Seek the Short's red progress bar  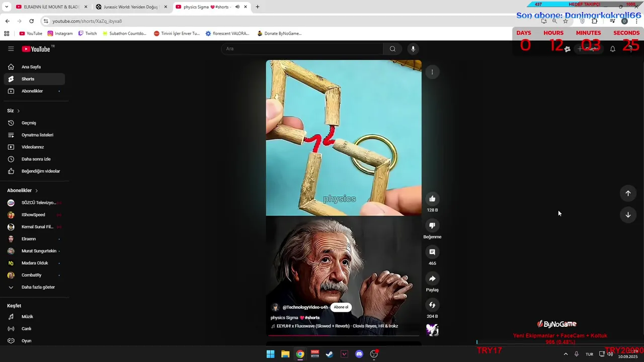point(344,335)
